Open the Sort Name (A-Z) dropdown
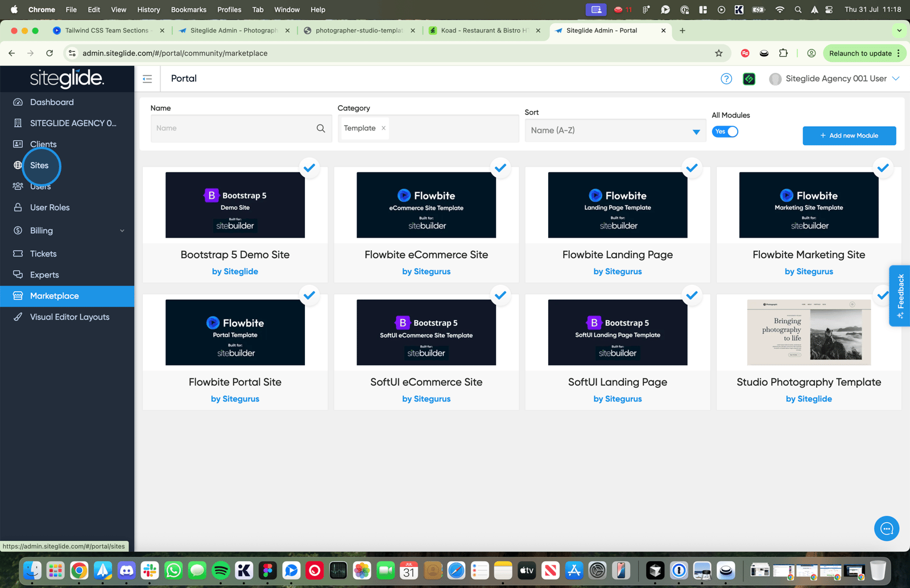This screenshot has width=910, height=588. pyautogui.click(x=615, y=131)
